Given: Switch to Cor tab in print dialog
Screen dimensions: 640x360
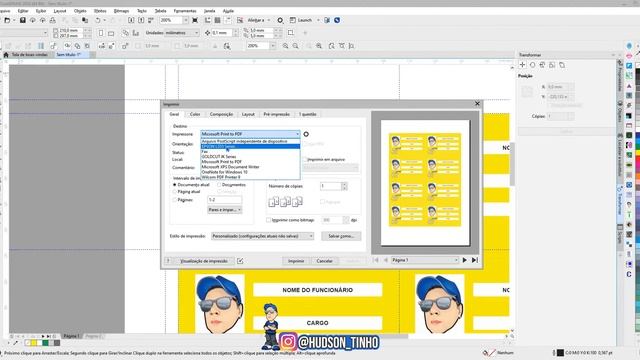Looking at the screenshot, I should tap(195, 114).
